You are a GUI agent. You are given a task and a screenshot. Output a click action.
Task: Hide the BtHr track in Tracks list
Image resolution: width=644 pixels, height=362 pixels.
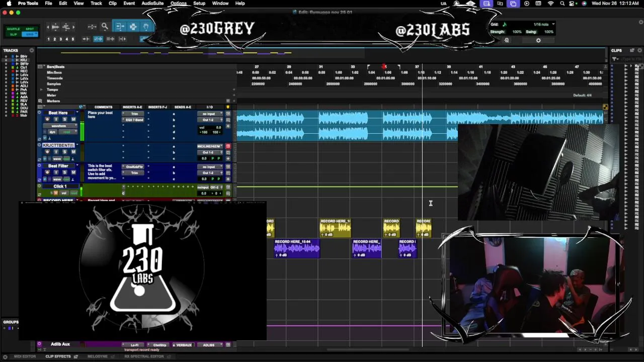coord(6,56)
